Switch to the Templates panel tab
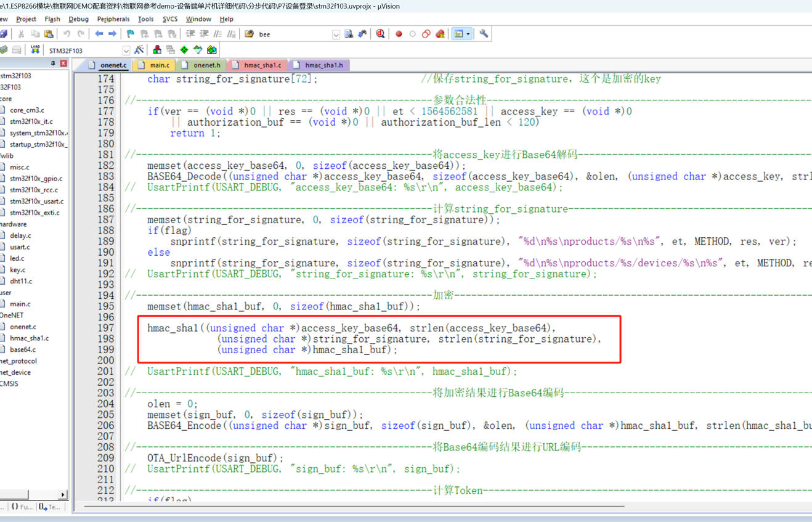This screenshot has width=812, height=522. 49,507
